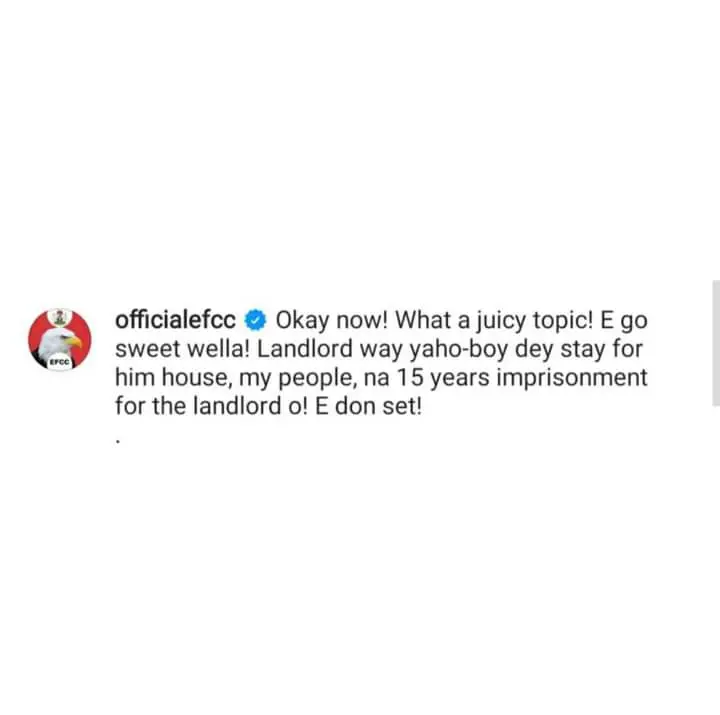The height and width of the screenshot is (715, 720).
Task: Click the blue verified badge
Action: coord(255,320)
